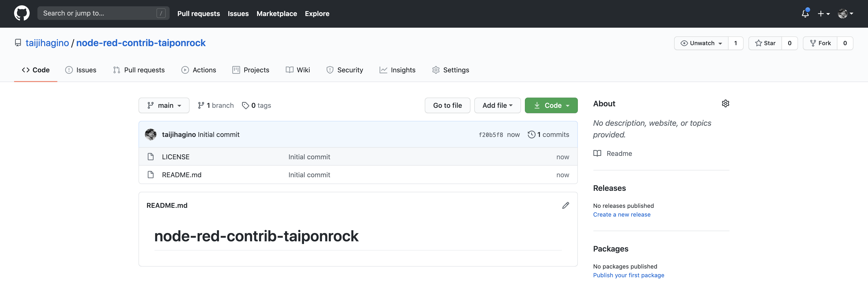Fork the repository
The width and height of the screenshot is (868, 286).
820,43
